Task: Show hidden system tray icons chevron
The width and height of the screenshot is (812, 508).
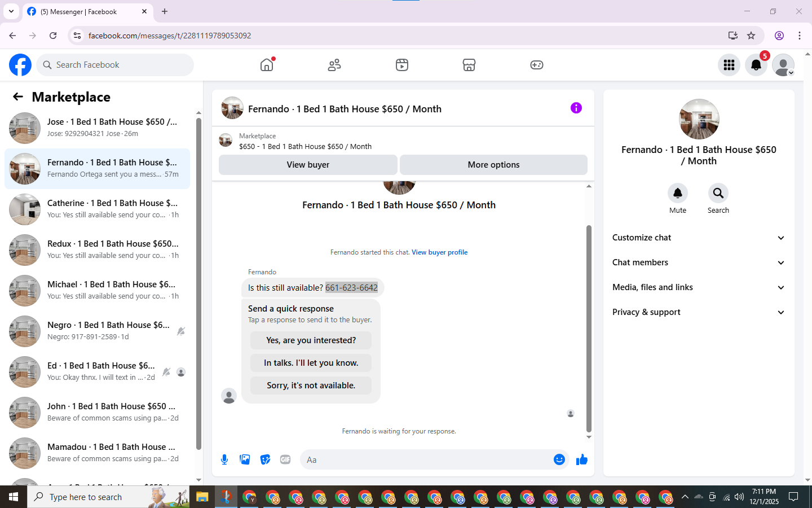Action: tap(685, 497)
